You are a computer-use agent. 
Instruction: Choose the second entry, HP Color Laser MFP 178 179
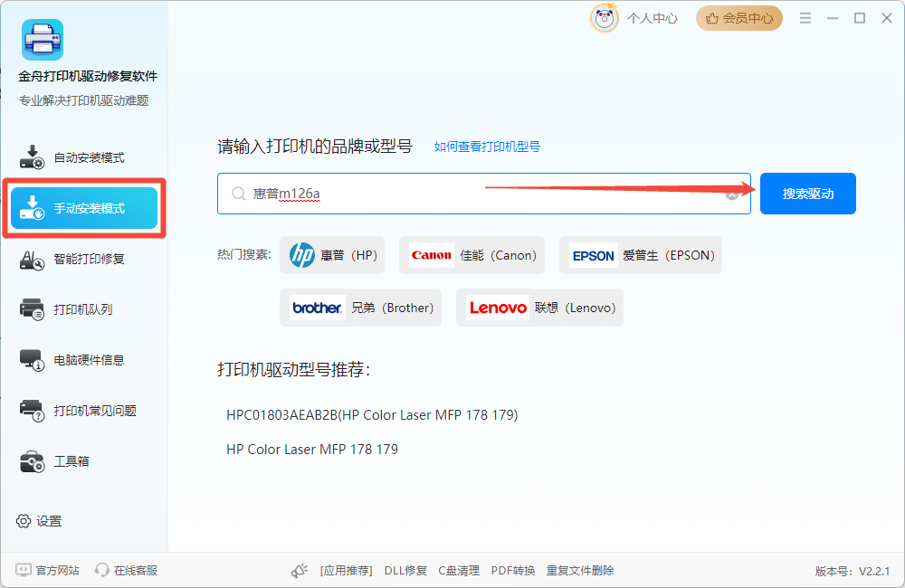click(x=312, y=450)
